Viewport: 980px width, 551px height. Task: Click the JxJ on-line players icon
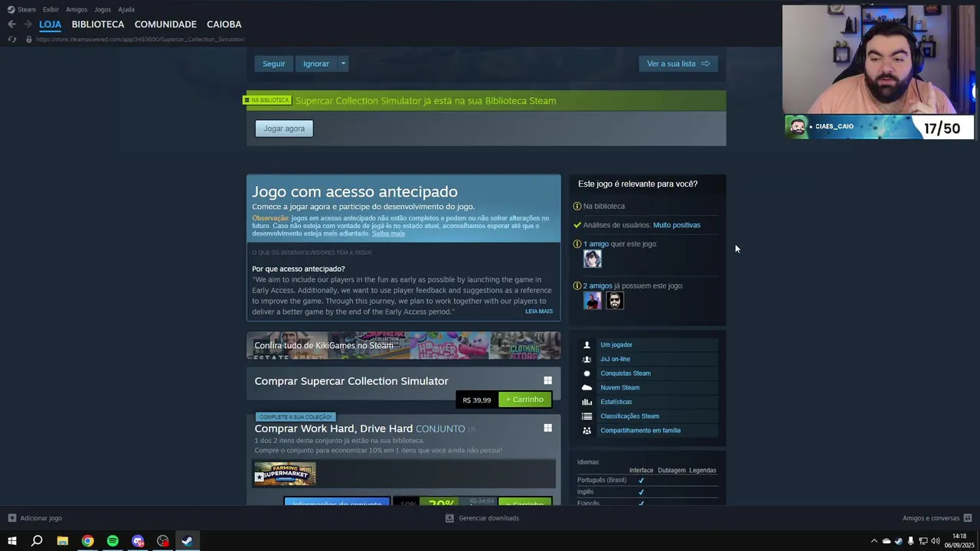586,359
